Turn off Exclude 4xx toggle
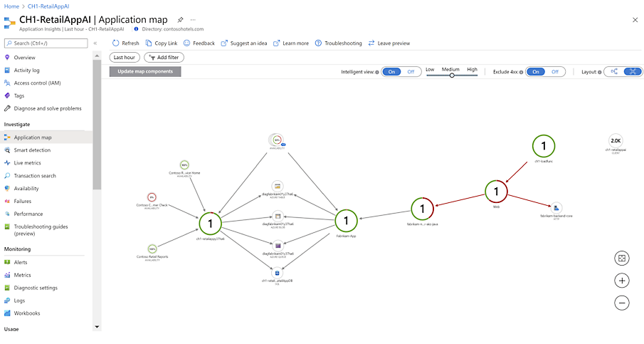The image size is (644, 344). pyautogui.click(x=556, y=72)
